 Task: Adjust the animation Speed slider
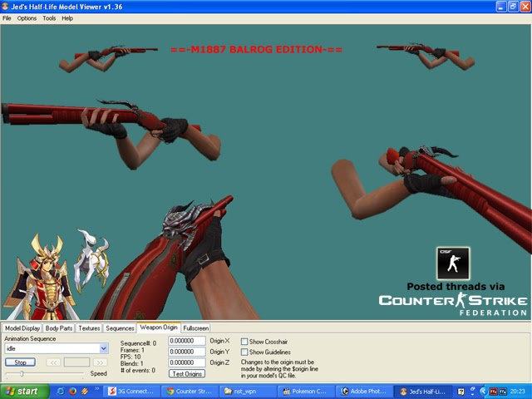(22, 374)
